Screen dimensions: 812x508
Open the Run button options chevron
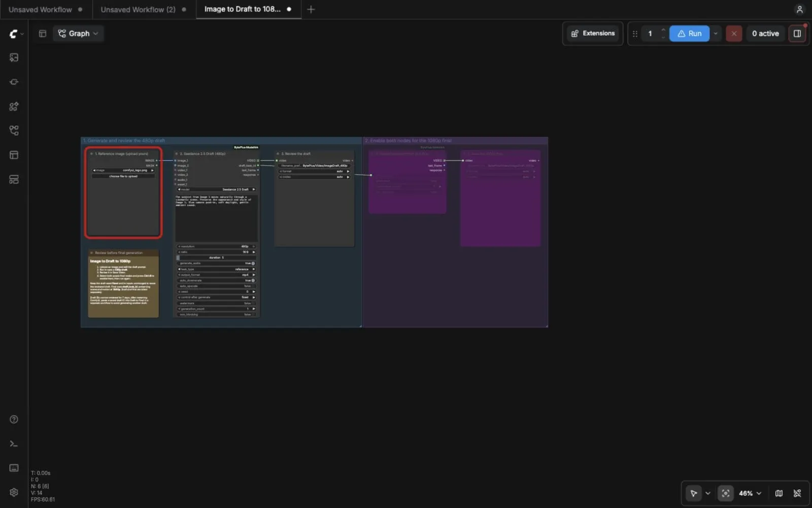pyautogui.click(x=716, y=34)
